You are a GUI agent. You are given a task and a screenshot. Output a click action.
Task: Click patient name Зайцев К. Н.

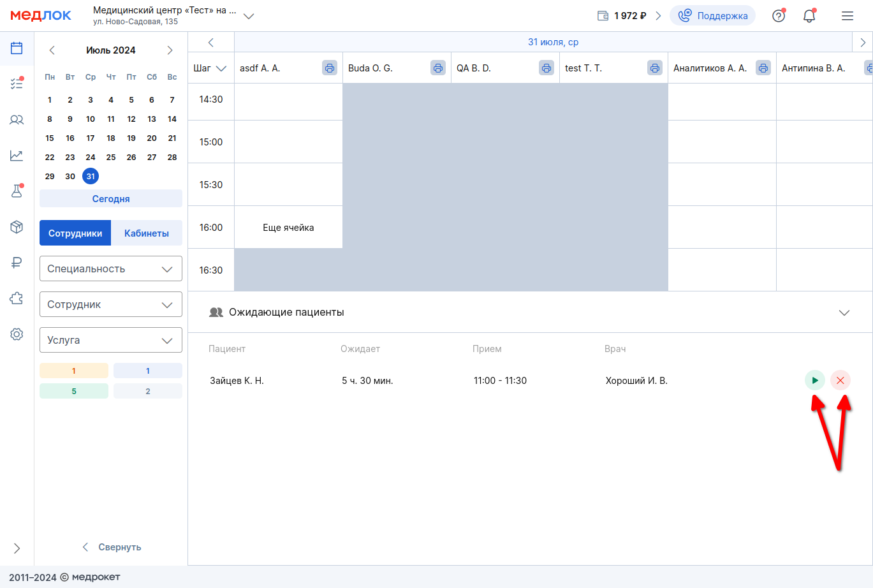point(237,381)
